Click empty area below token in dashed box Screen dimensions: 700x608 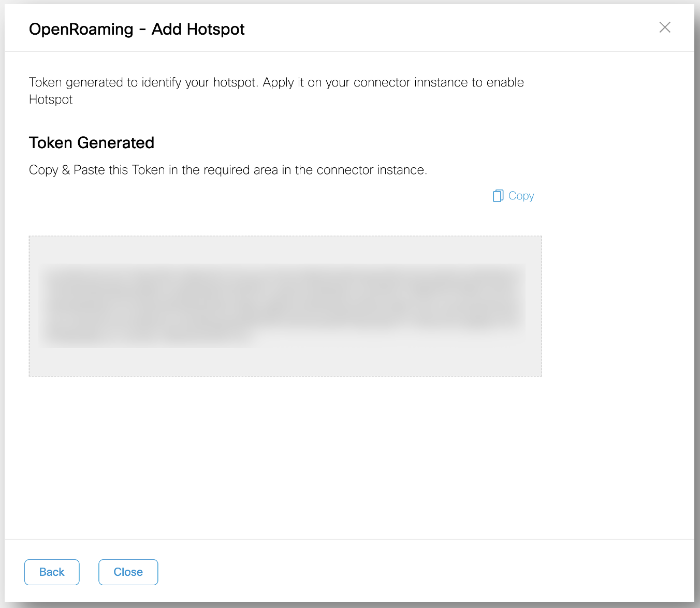[x=285, y=361]
